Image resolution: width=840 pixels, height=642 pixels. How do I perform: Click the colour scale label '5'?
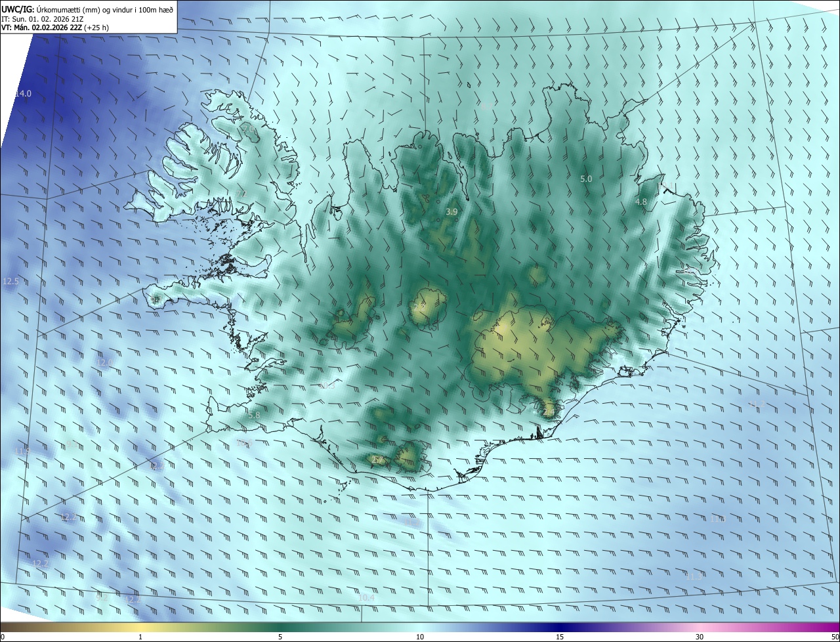coord(280,637)
